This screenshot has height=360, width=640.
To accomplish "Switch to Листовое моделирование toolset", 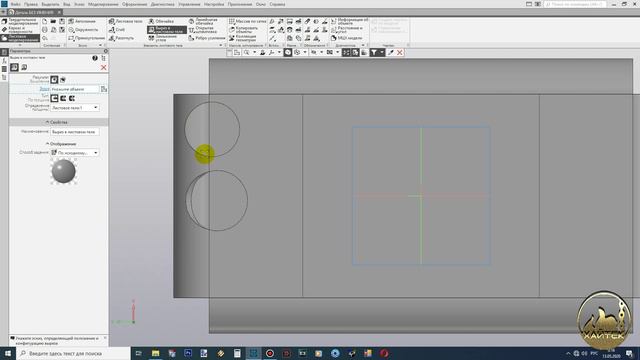I will coord(20,38).
